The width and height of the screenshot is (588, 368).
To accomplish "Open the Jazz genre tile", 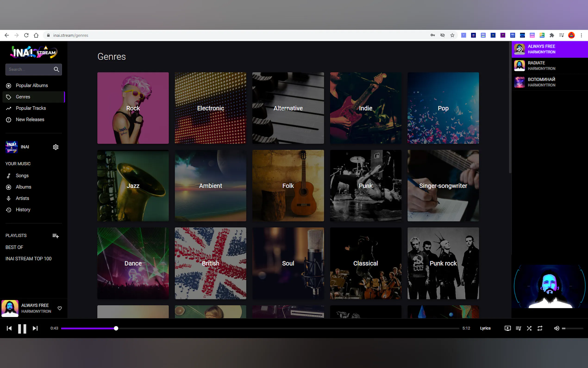I will click(133, 186).
